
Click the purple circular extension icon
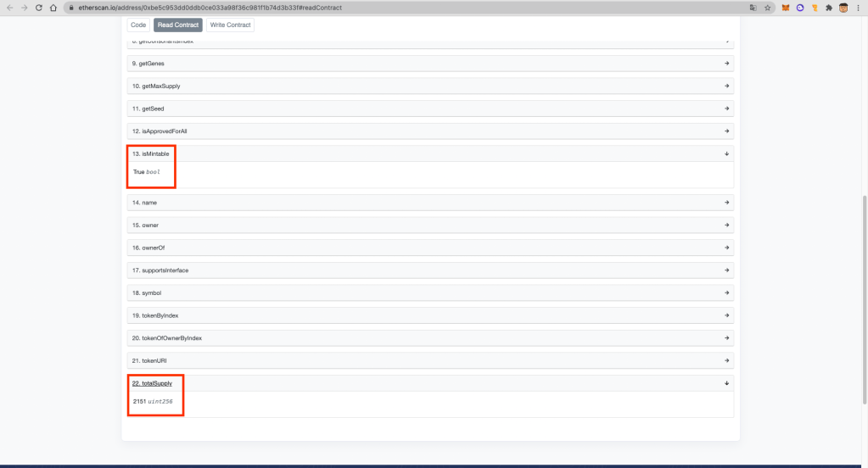tap(799, 8)
